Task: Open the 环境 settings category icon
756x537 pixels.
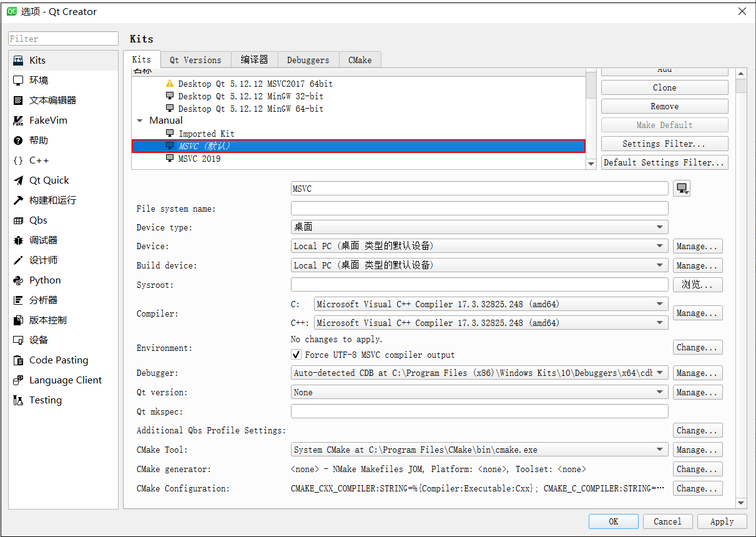Action: click(18, 81)
